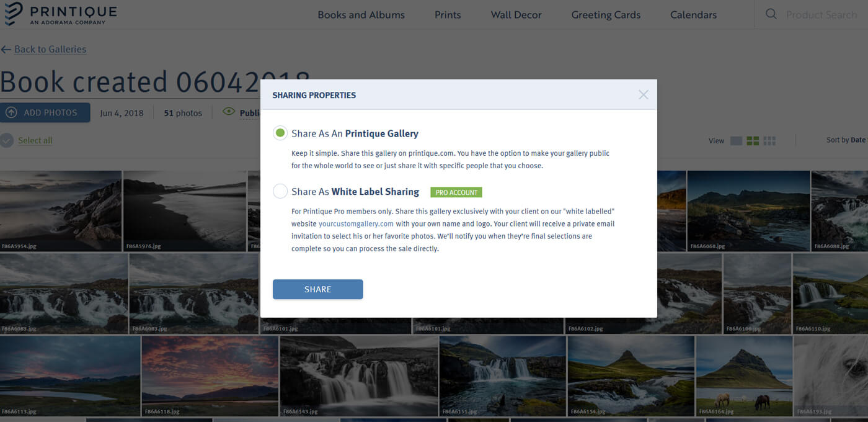Click the Product Search input field

821,14
